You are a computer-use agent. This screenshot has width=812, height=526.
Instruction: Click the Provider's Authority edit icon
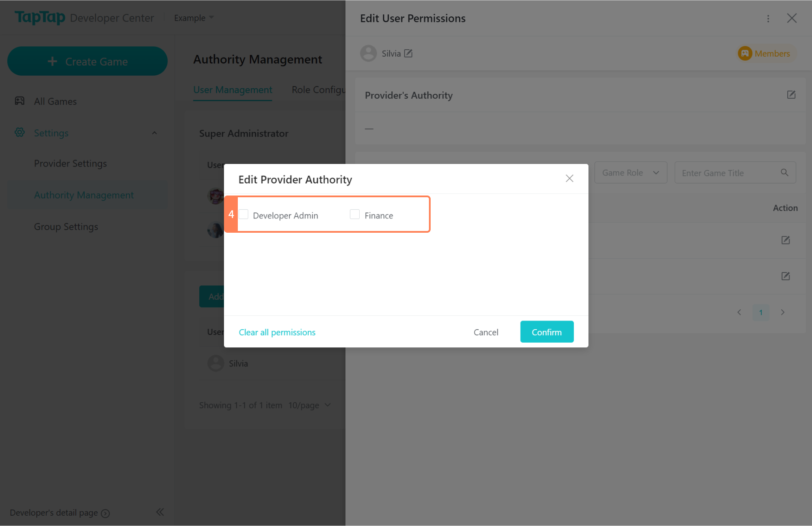coord(791,95)
